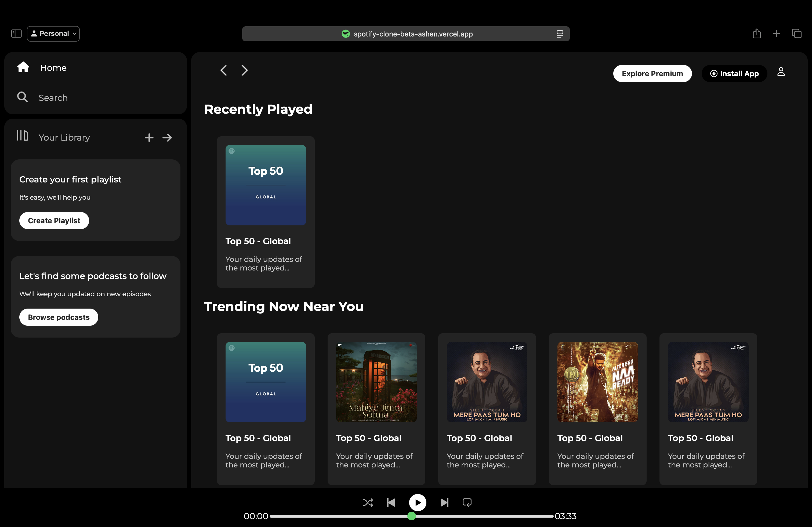This screenshot has width=812, height=527.
Task: Open the Home page from the sidebar
Action: click(x=53, y=68)
